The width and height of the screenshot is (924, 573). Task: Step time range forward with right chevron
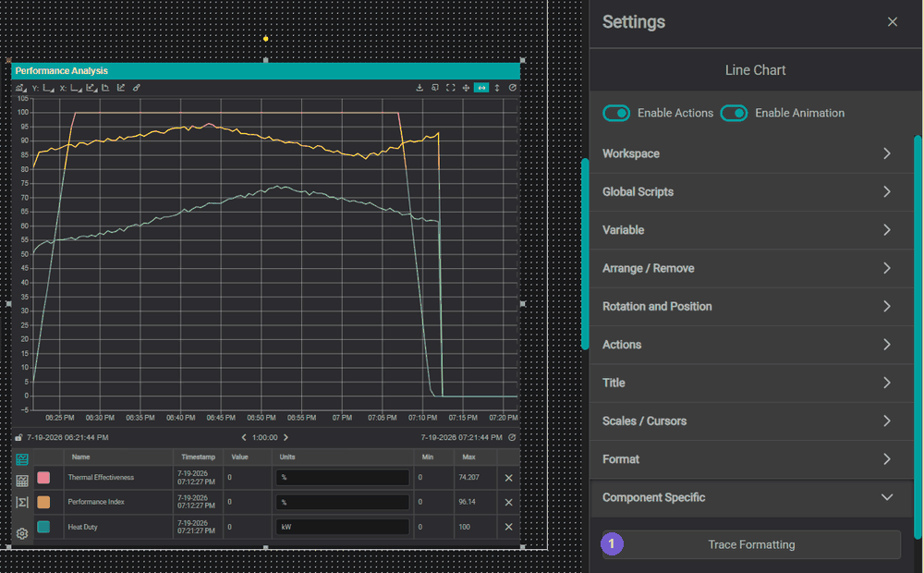point(286,437)
